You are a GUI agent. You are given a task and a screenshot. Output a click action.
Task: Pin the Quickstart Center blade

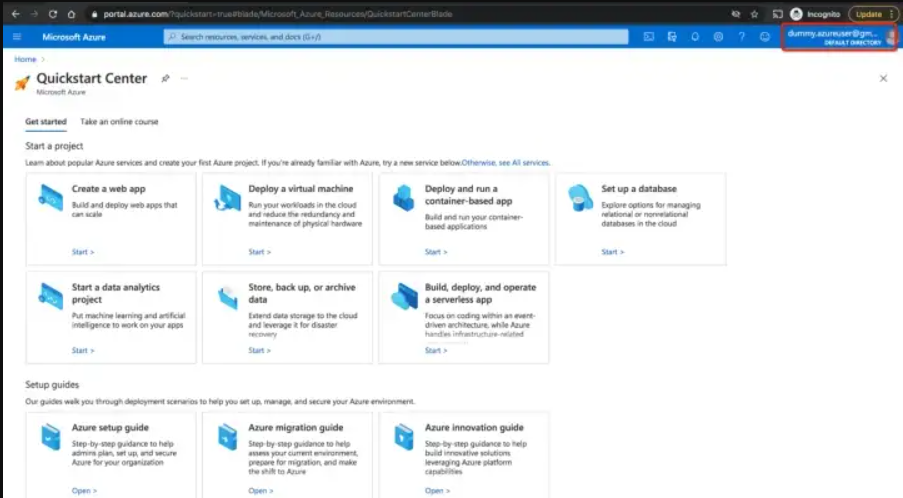point(166,78)
